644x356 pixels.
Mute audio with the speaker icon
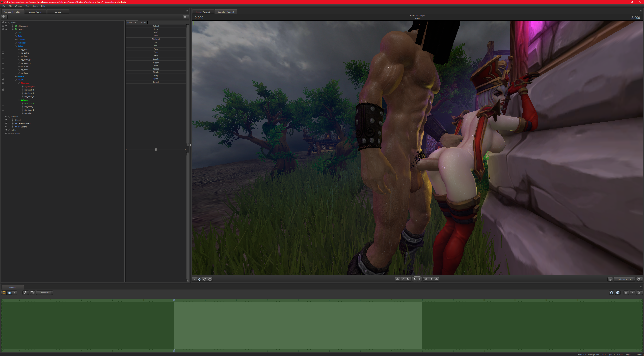tap(632, 293)
